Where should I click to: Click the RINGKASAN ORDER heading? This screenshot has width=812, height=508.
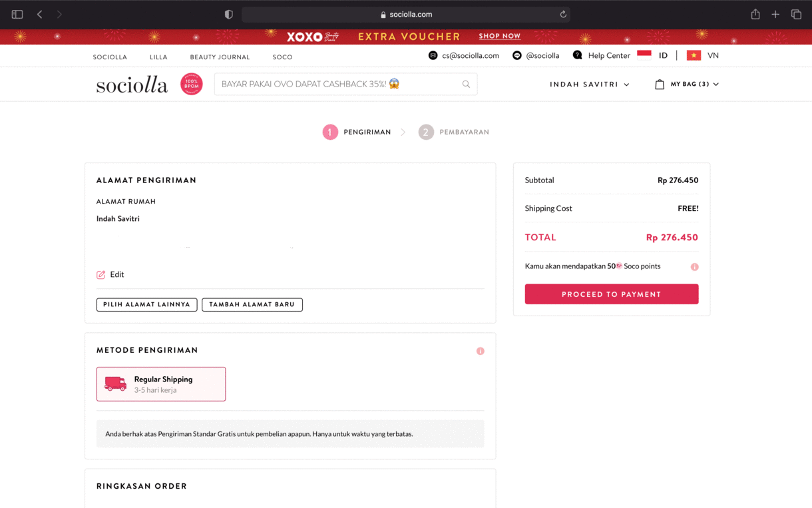(142, 486)
